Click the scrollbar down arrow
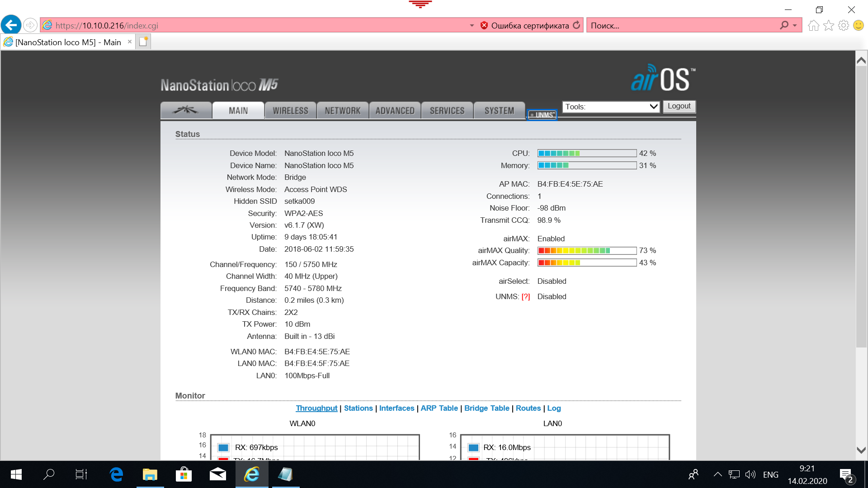 (861, 450)
